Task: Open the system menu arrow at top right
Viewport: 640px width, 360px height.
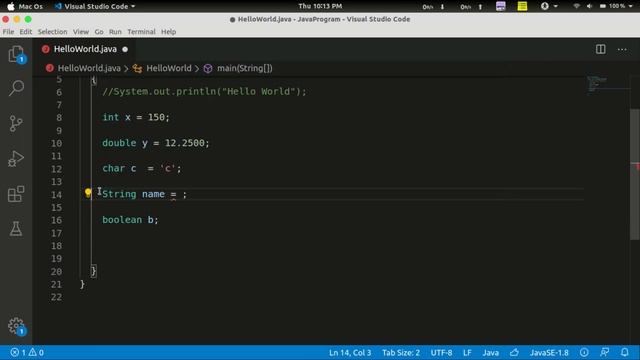Action: click(x=631, y=6)
